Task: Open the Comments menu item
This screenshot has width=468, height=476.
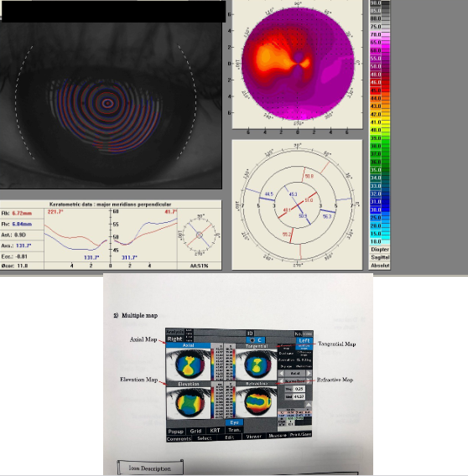Action: coord(179,438)
